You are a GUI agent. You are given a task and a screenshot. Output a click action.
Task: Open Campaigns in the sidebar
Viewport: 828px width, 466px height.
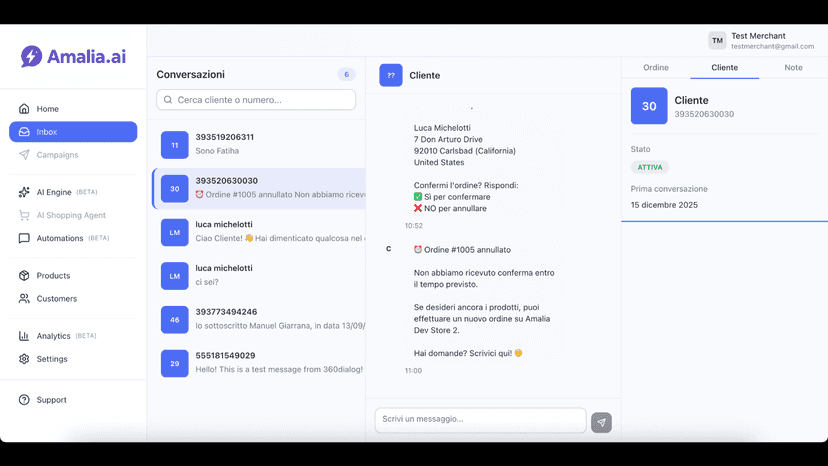[73, 155]
